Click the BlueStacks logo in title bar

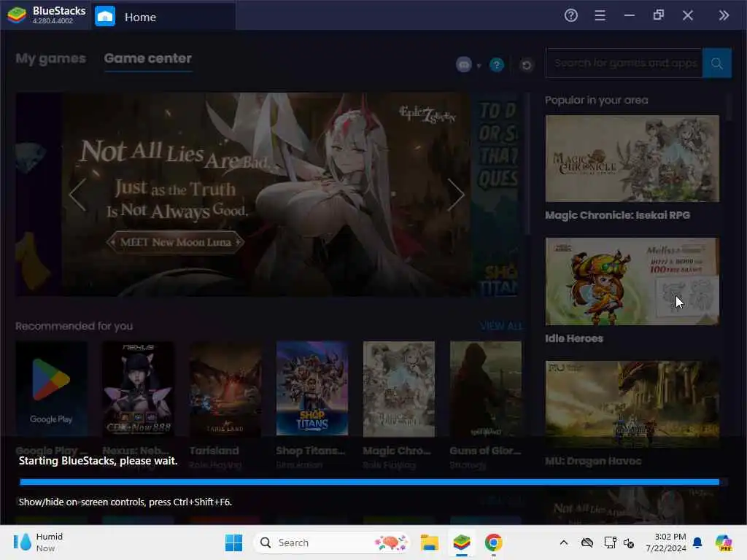(x=18, y=15)
